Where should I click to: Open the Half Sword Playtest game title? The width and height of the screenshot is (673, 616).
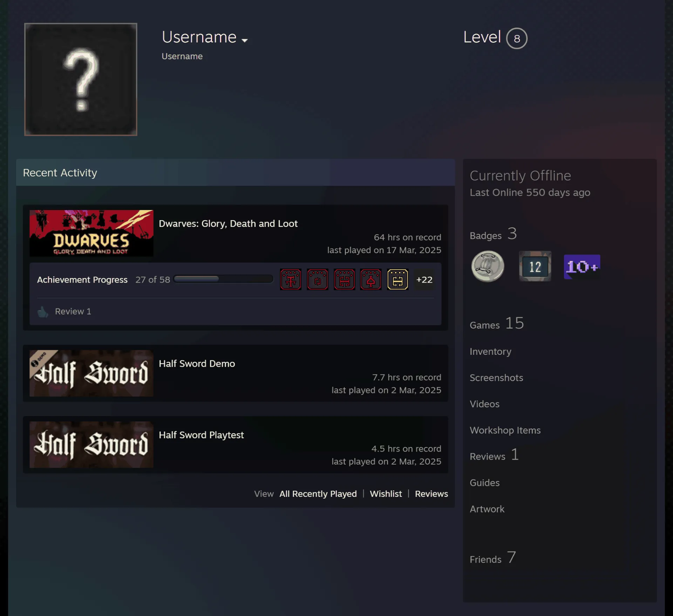pyautogui.click(x=201, y=435)
